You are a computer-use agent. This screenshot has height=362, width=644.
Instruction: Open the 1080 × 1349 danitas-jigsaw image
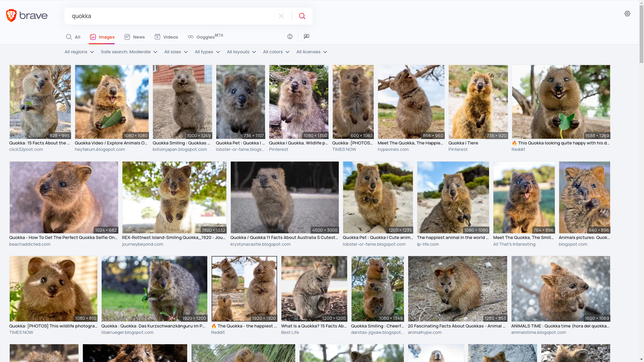coord(377,289)
